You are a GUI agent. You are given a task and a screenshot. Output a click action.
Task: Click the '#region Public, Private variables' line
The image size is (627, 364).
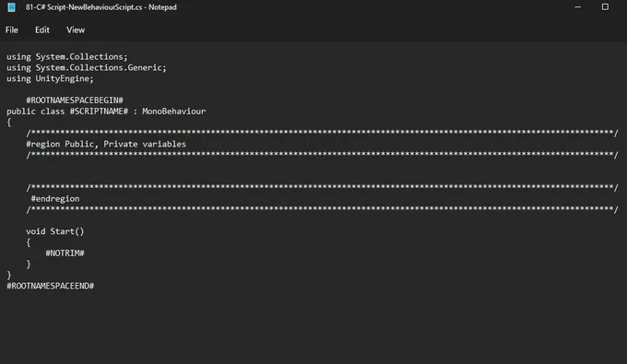tap(106, 144)
